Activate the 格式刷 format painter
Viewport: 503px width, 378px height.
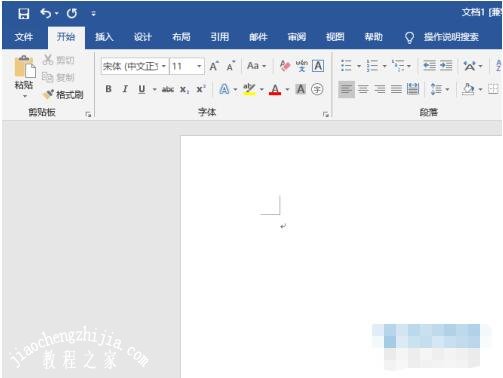pyautogui.click(x=63, y=95)
